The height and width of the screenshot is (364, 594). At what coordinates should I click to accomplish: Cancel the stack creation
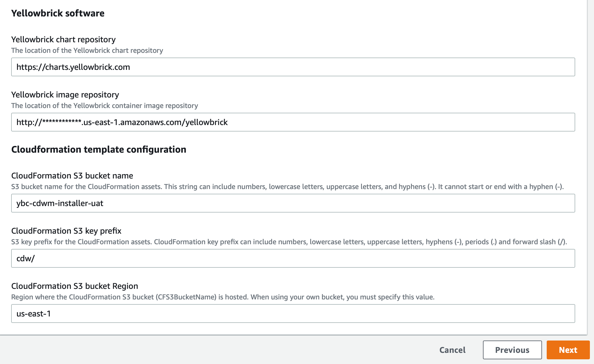click(x=452, y=350)
